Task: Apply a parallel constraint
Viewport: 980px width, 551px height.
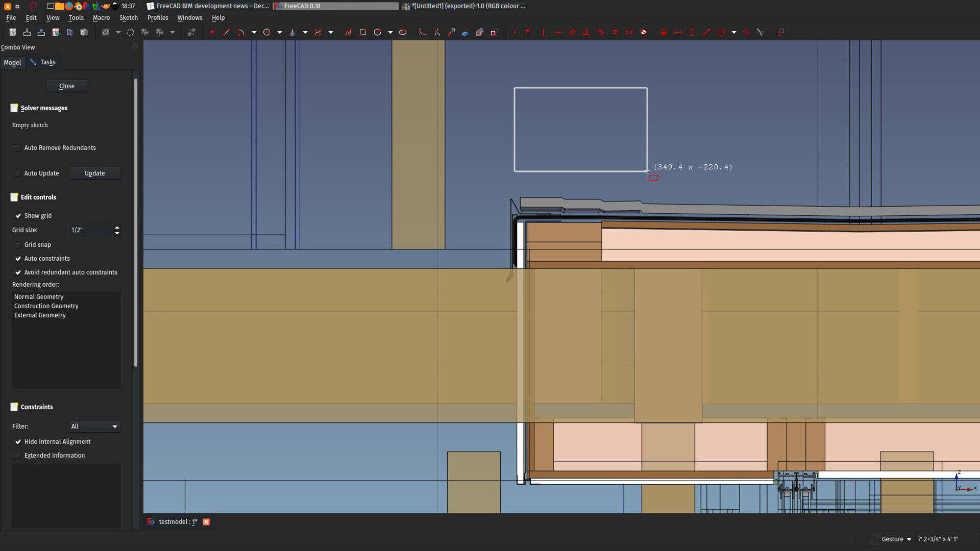Action: [572, 32]
